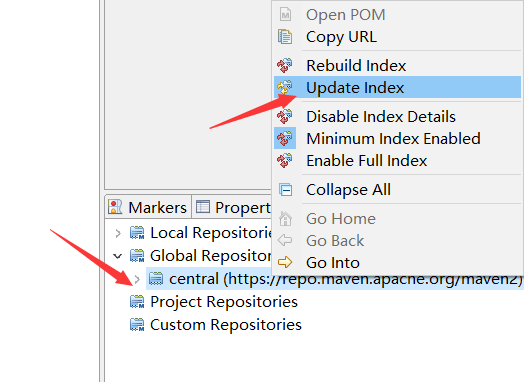Viewport: 524px width, 382px height.
Task: Click the Go Back menu entry
Action: coord(397,240)
